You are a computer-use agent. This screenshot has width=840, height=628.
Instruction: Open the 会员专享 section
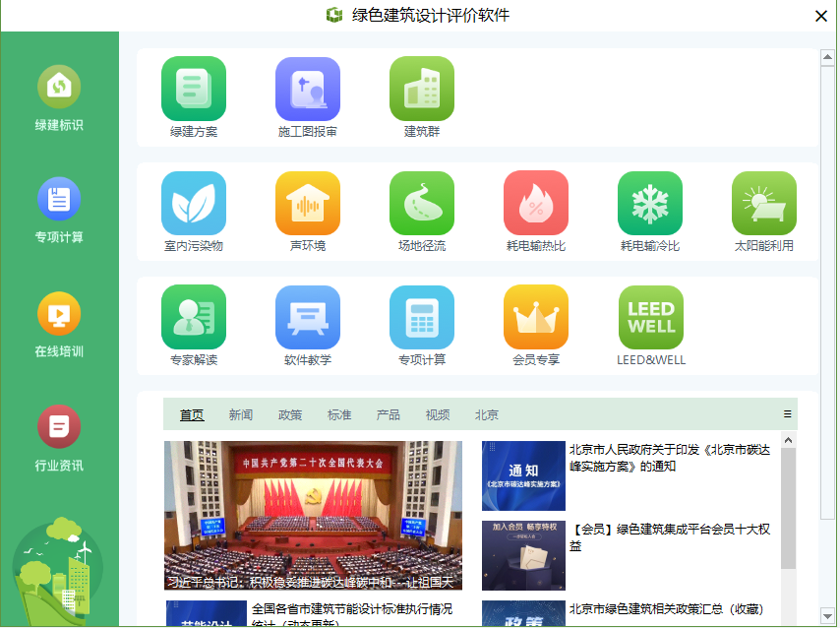click(535, 323)
